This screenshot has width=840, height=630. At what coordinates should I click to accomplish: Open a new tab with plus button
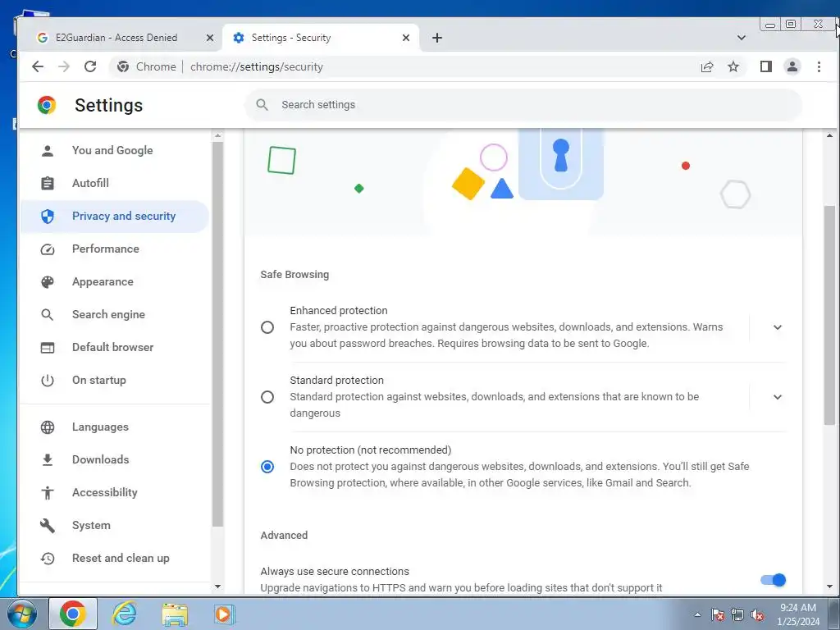tap(437, 38)
